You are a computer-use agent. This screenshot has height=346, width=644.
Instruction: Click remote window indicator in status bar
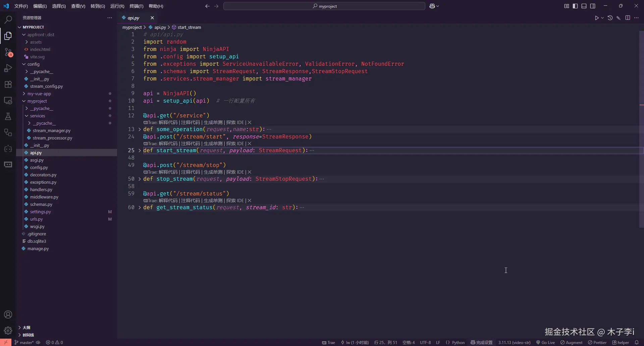[x=6, y=342]
